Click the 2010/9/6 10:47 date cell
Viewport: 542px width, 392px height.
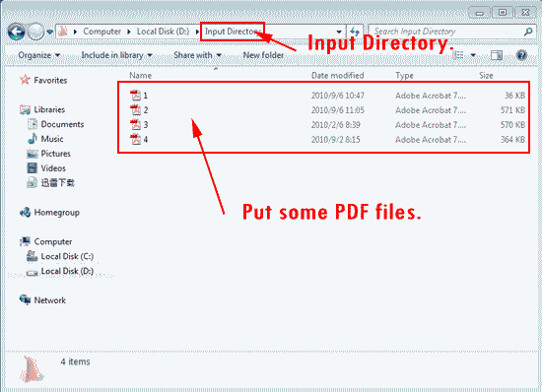click(x=338, y=96)
